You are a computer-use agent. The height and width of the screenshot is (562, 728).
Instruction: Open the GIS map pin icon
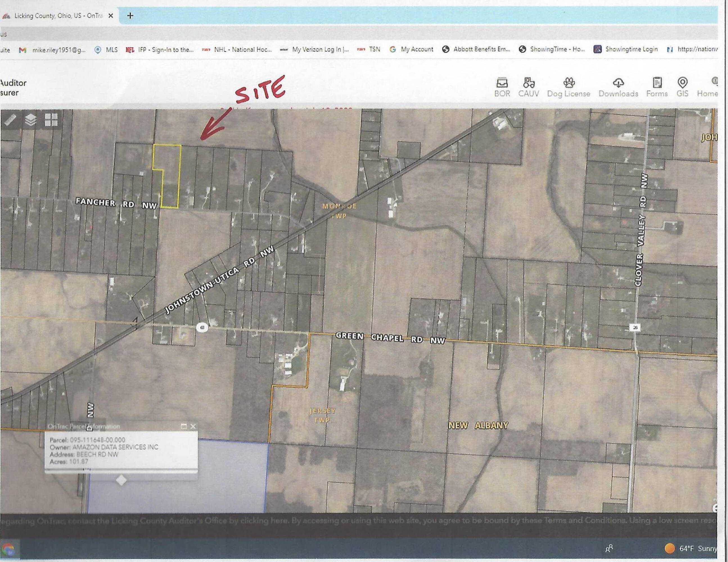[682, 83]
